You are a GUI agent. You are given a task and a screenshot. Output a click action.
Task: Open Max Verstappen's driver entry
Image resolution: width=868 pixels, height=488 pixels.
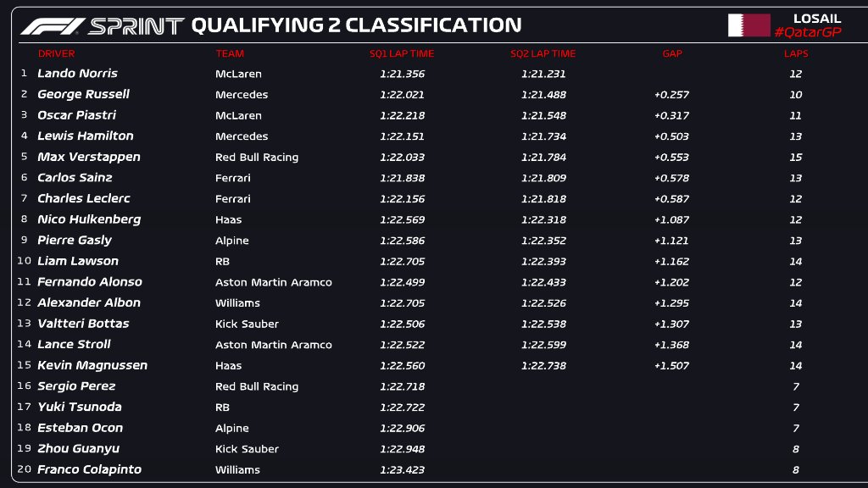click(88, 157)
